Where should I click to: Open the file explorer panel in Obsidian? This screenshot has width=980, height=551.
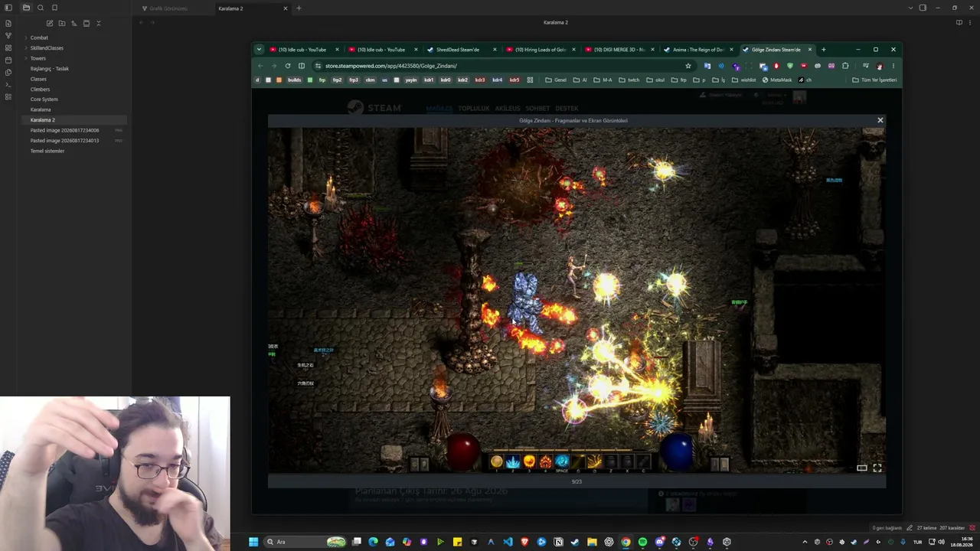[x=26, y=8]
